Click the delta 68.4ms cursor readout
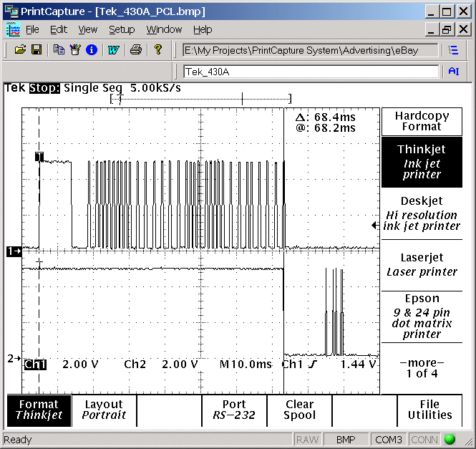This screenshot has height=449, width=476. click(326, 117)
